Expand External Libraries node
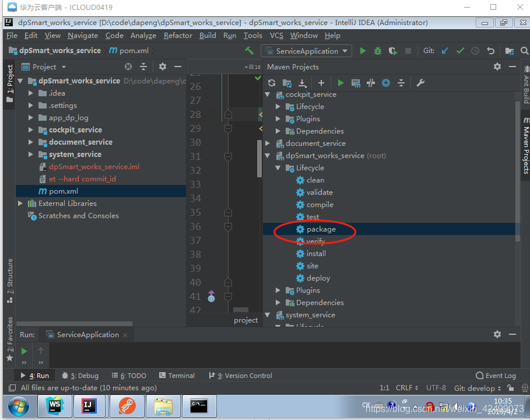The height and width of the screenshot is (420, 530). pyautogui.click(x=20, y=203)
